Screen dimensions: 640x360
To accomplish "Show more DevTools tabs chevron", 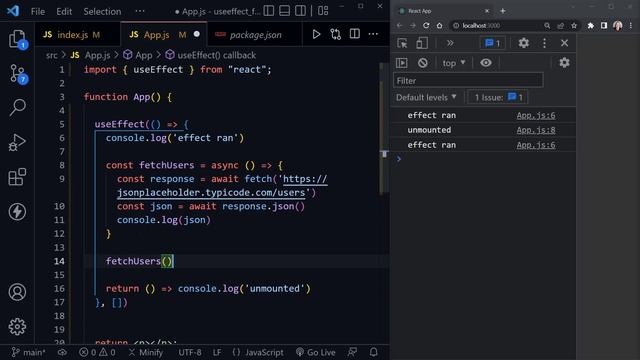I will (x=450, y=43).
